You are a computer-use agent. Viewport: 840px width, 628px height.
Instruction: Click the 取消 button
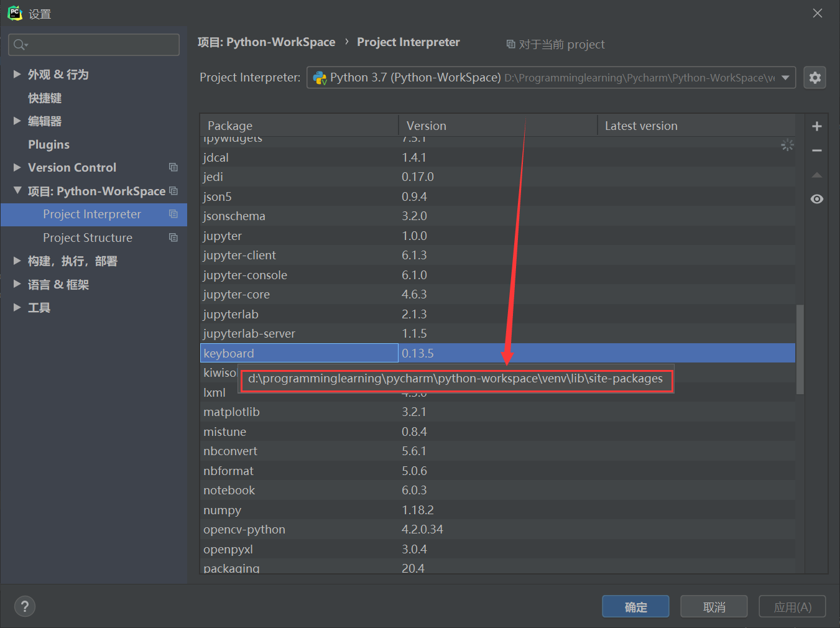tap(714, 606)
